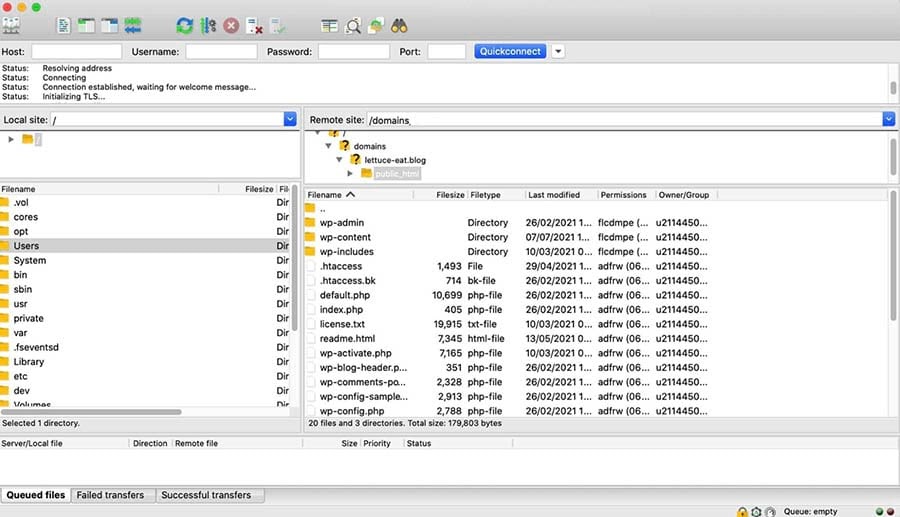Open the directory listing filters
The image size is (900, 517).
click(x=329, y=26)
